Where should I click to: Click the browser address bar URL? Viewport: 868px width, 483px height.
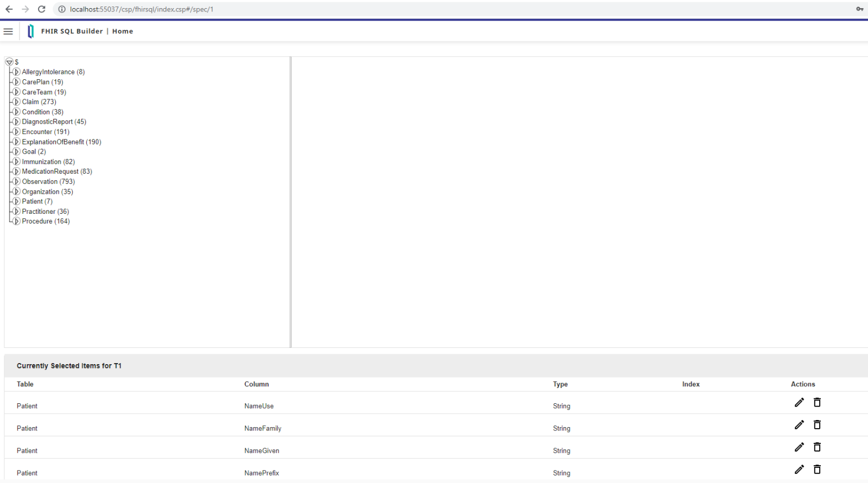coord(142,9)
